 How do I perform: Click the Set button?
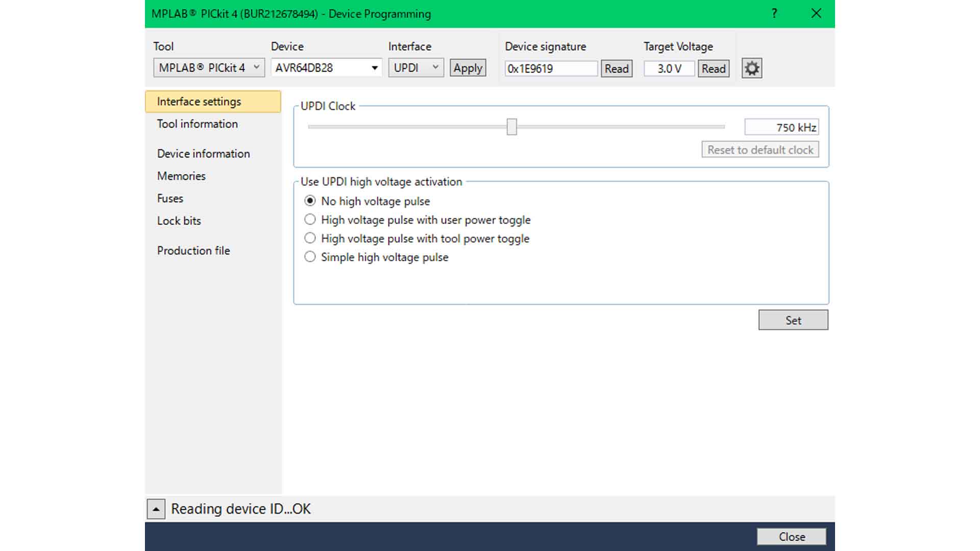pos(793,320)
